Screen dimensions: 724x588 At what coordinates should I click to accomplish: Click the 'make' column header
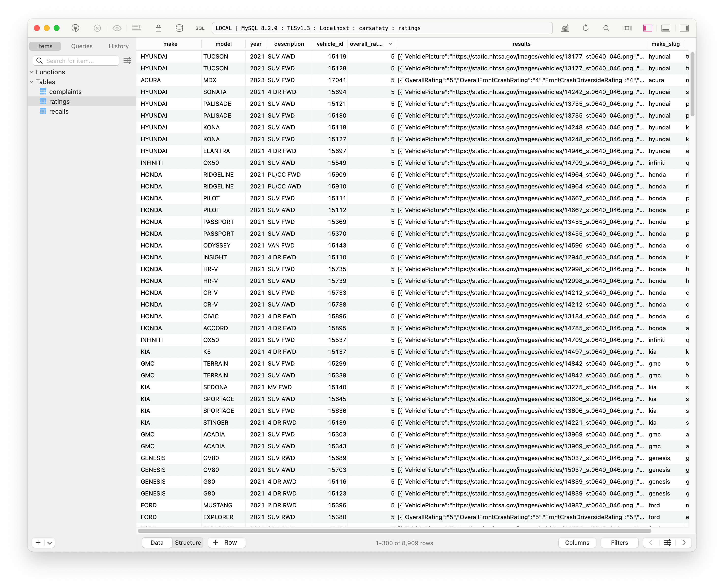coord(170,44)
